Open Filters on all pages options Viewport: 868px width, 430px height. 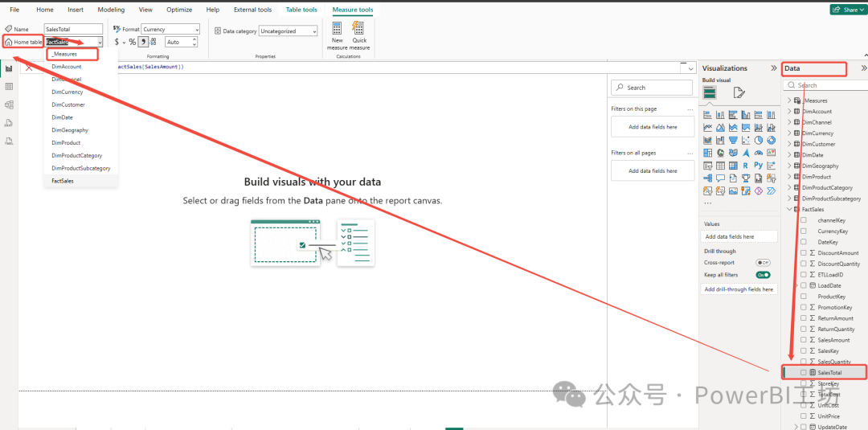point(690,153)
